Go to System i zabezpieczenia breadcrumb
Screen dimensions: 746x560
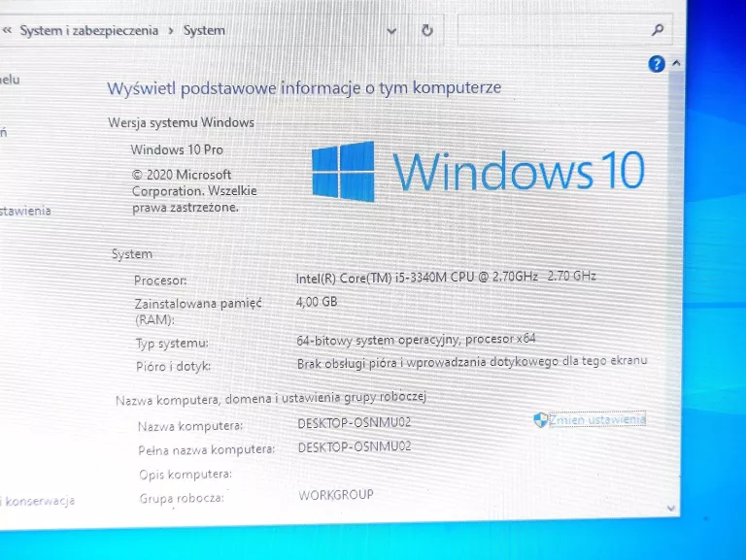[x=89, y=30]
